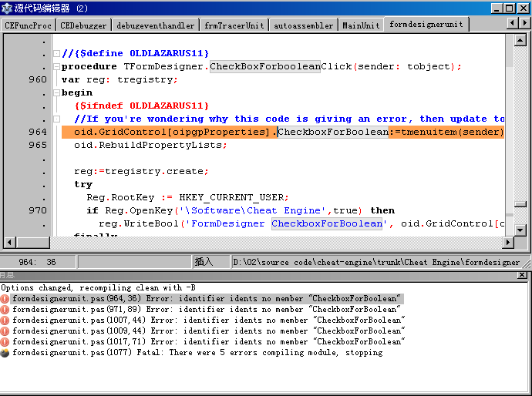Click the source editor title bar icon
Viewport: 532px width, 396px height.
[x=8, y=8]
